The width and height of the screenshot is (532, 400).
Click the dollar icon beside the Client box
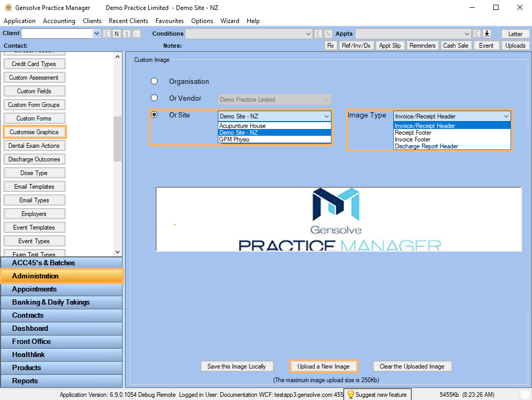point(127,34)
